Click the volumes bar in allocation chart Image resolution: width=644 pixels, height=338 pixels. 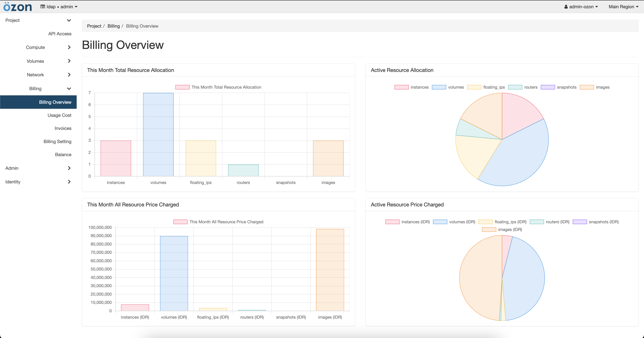158,135
